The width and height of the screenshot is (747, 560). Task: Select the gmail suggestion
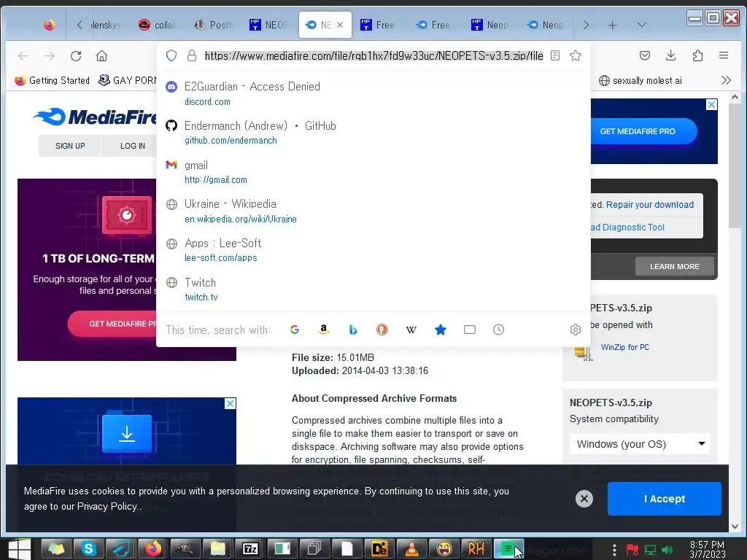coord(373,172)
